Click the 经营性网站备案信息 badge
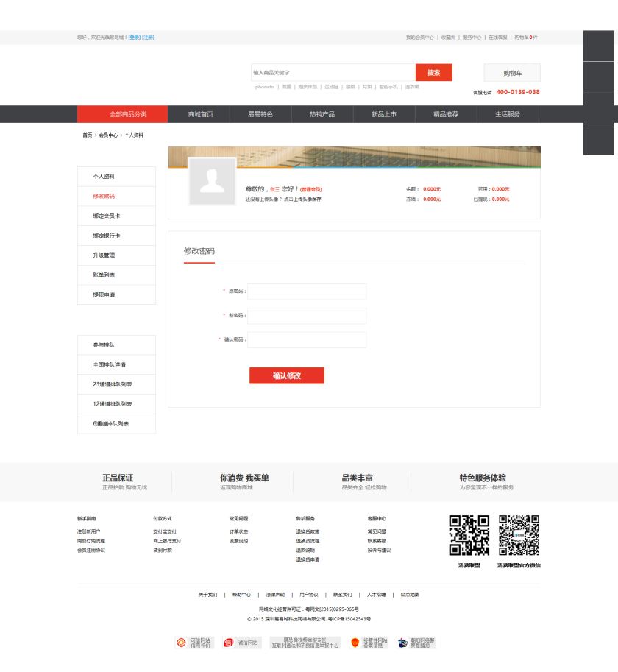Screen dimensions: 618x672 369,643
